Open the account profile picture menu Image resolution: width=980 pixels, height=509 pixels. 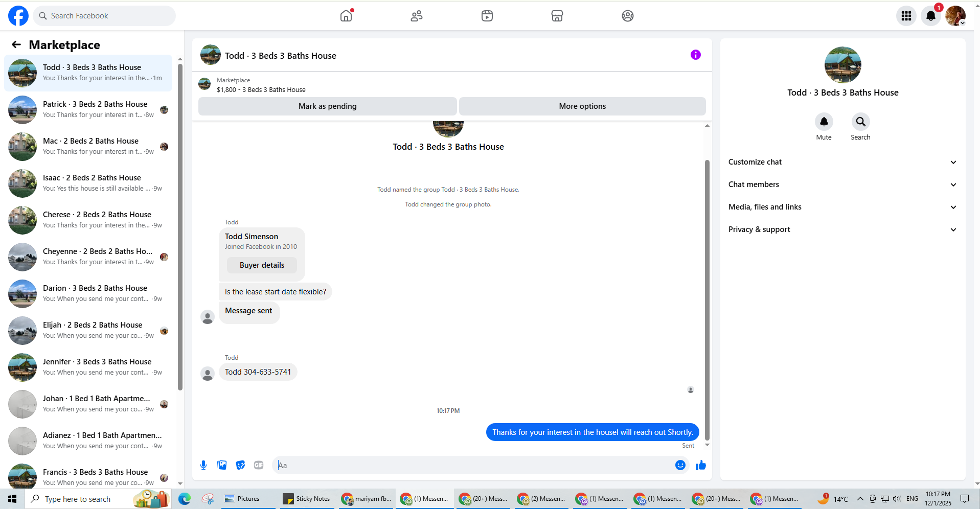pyautogui.click(x=955, y=16)
